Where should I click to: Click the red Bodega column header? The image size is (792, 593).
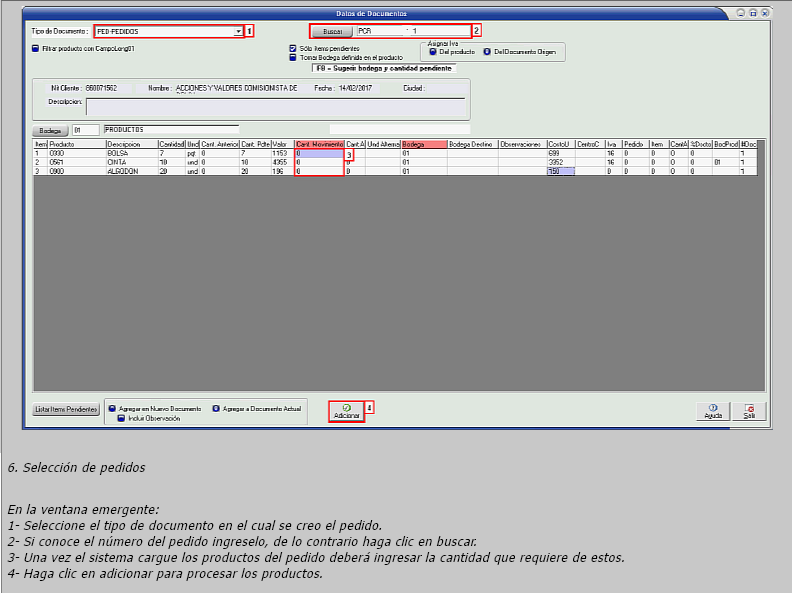[x=423, y=144]
